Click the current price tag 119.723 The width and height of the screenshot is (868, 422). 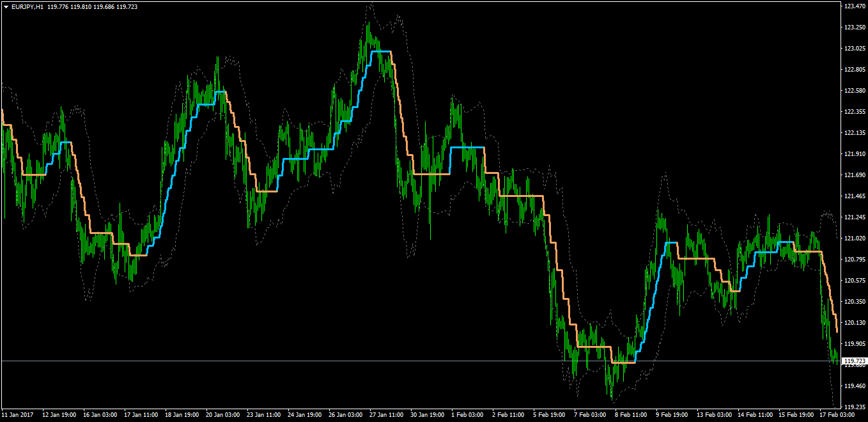coord(855,361)
